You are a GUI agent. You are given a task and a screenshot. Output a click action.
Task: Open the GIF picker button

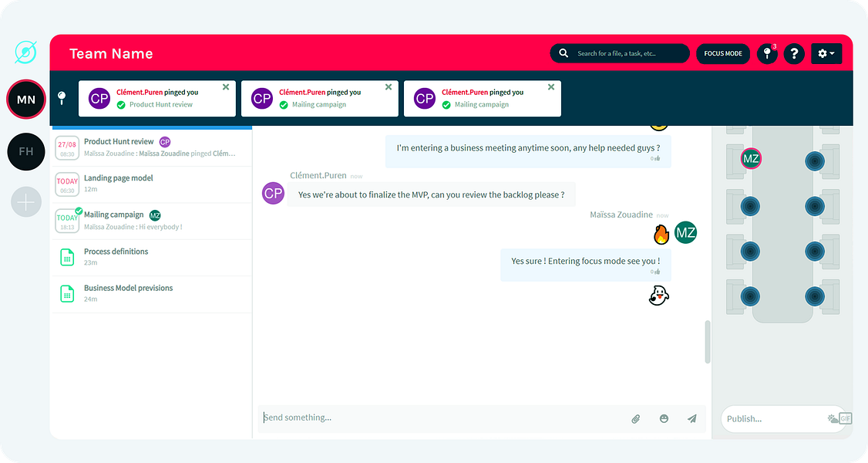tap(846, 418)
